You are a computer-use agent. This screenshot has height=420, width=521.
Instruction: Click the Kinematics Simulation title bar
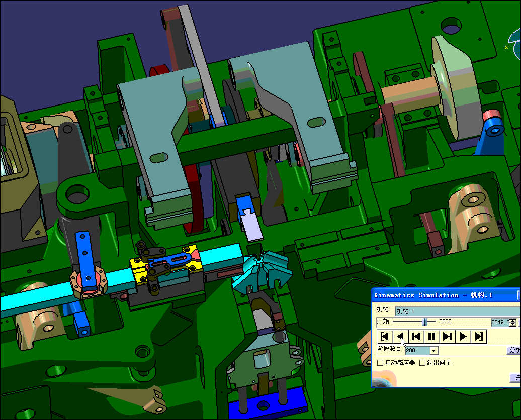point(445,295)
